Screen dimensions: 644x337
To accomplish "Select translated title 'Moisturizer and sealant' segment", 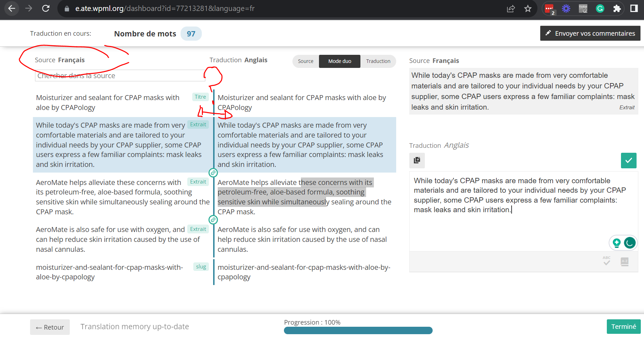I will 302,103.
